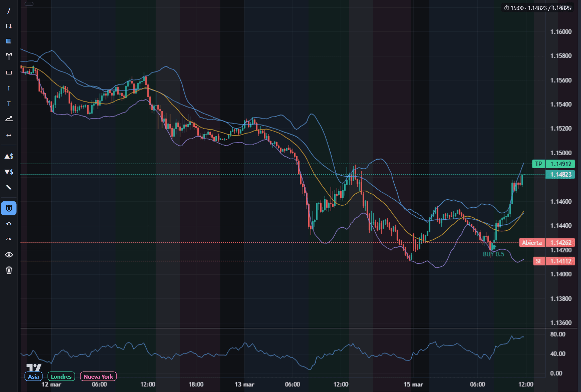Place a buy order with triangle-up dollar icon

tap(9, 156)
